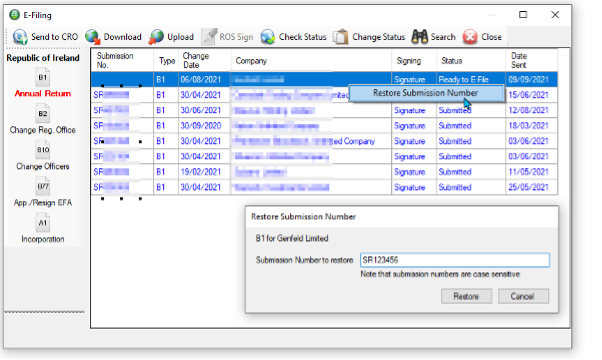
Task: Click the Change Status label in toolbar
Action: (379, 37)
